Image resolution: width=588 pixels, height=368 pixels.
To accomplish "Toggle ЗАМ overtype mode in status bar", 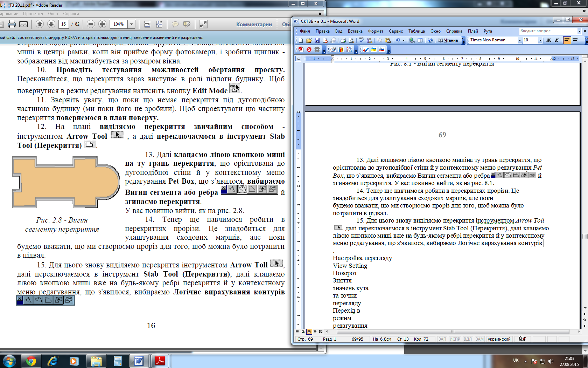I will click(479, 339).
